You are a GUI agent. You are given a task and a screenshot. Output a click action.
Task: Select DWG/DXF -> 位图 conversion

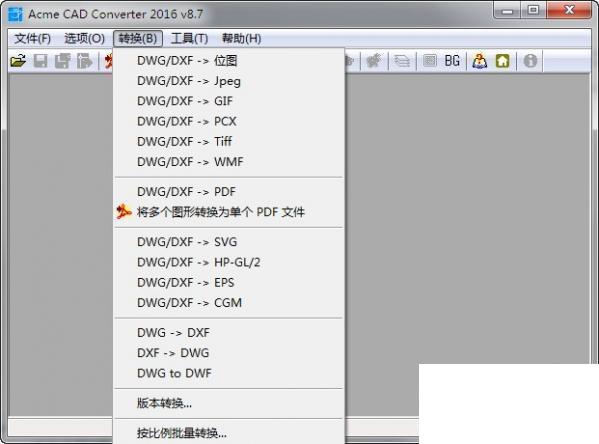coord(229,60)
